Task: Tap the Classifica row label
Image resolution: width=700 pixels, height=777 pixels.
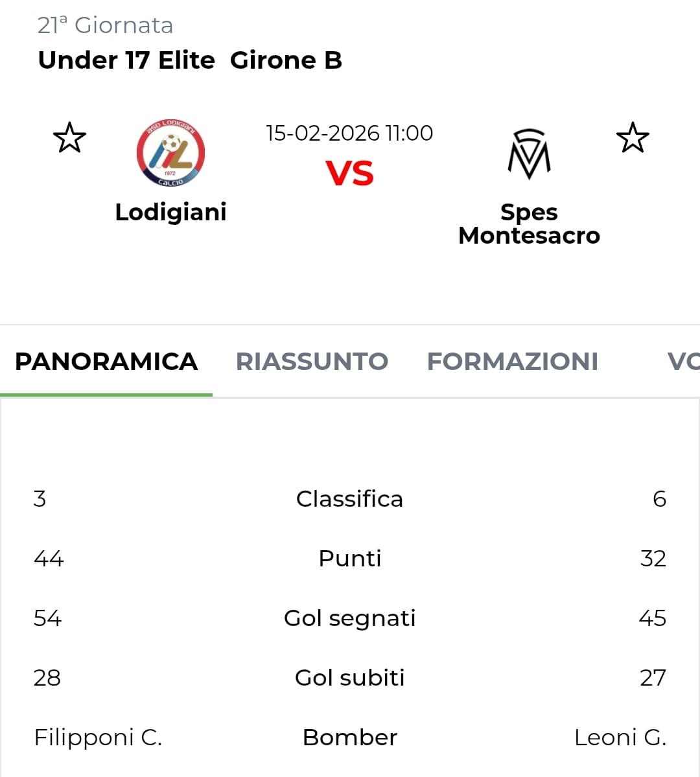Action: click(349, 499)
